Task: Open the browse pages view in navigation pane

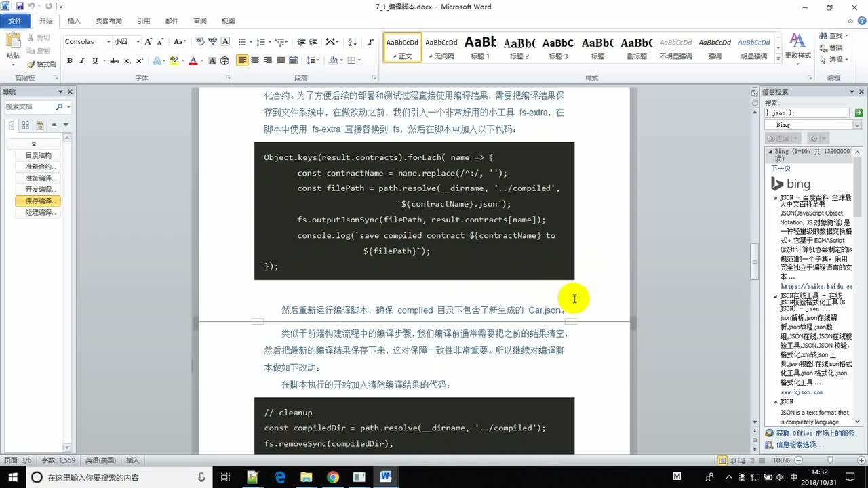Action: 26,125
